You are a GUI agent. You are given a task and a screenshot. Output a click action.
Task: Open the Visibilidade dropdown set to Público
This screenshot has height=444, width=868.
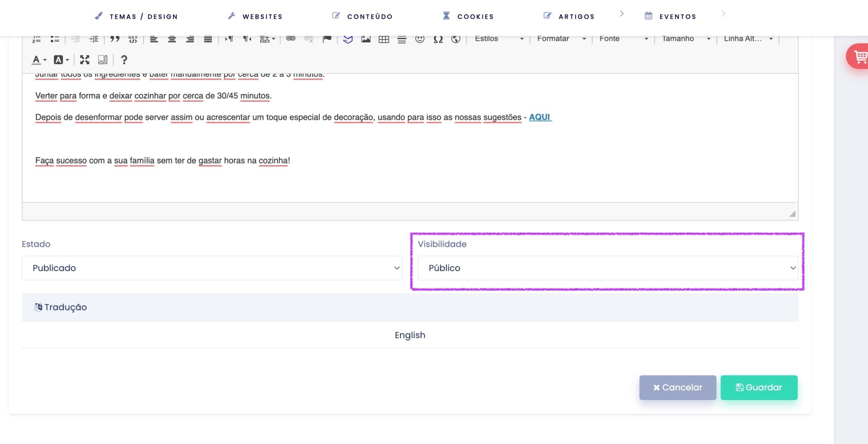click(x=608, y=268)
